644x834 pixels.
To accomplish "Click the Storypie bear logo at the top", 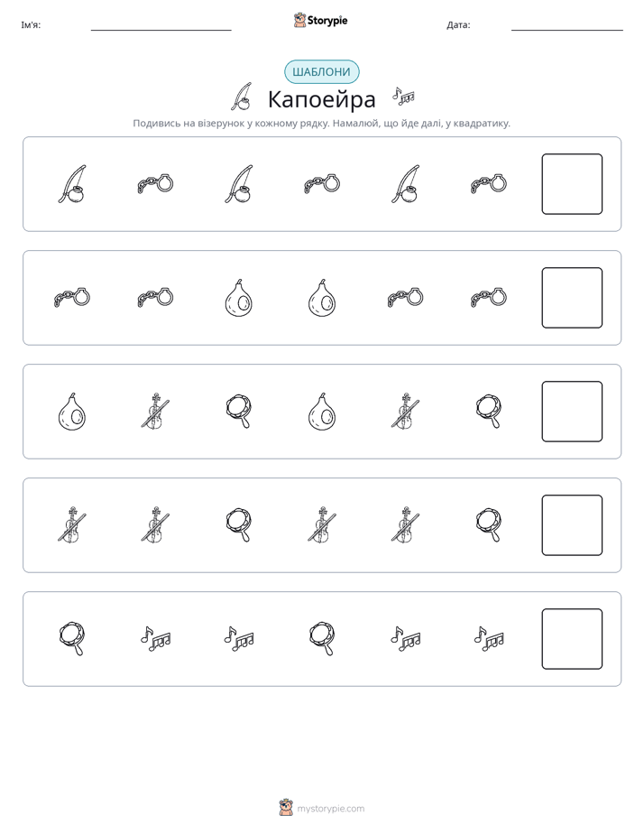I will 299,20.
